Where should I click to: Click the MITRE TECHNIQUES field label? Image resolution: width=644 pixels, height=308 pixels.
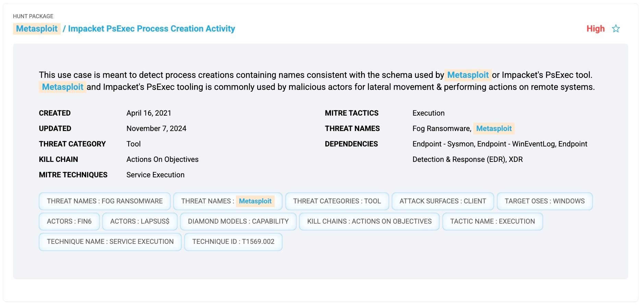pyautogui.click(x=73, y=175)
